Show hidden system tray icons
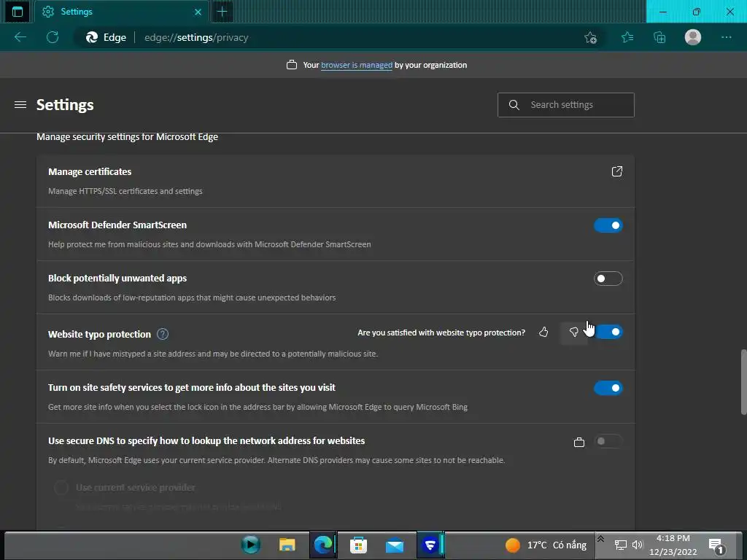 tap(601, 540)
